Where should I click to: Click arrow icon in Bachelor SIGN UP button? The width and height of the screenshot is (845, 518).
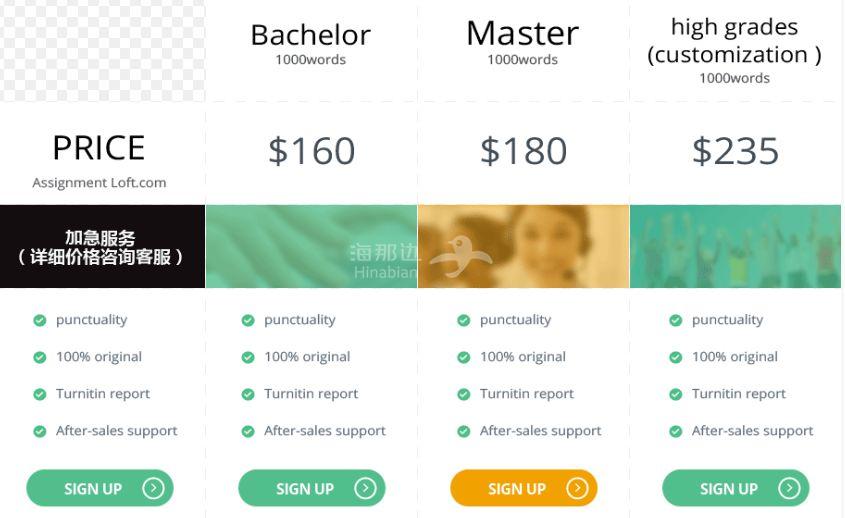[365, 488]
